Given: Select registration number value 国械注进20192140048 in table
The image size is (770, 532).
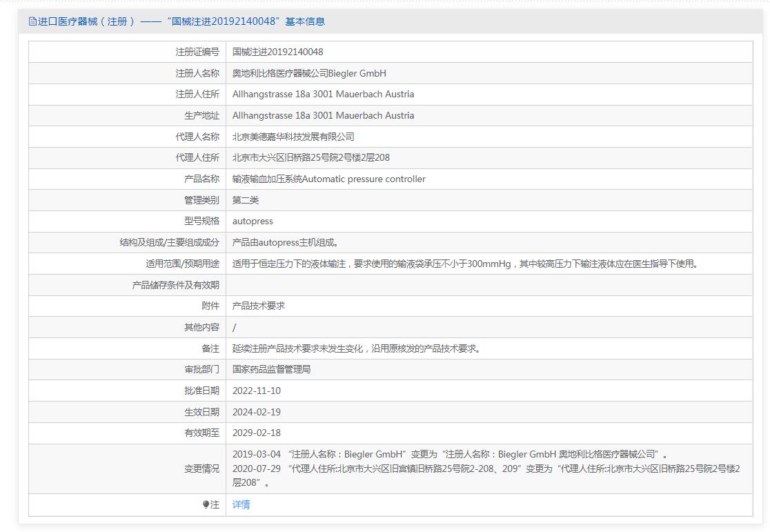Looking at the screenshot, I should [277, 52].
